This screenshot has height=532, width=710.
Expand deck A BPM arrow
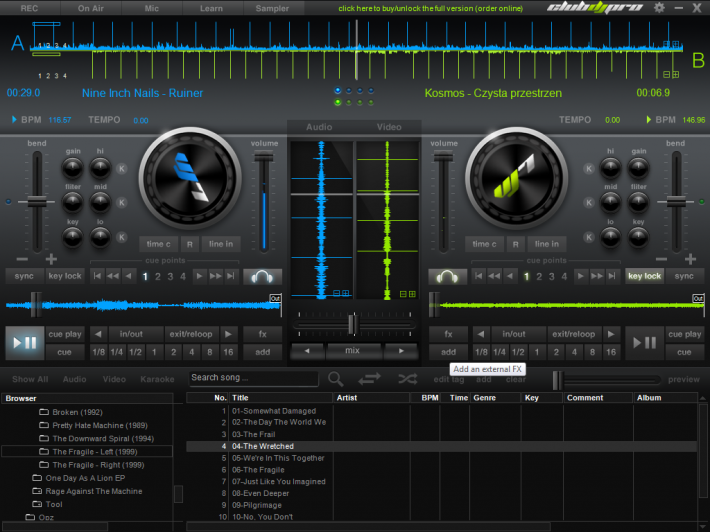(x=14, y=120)
